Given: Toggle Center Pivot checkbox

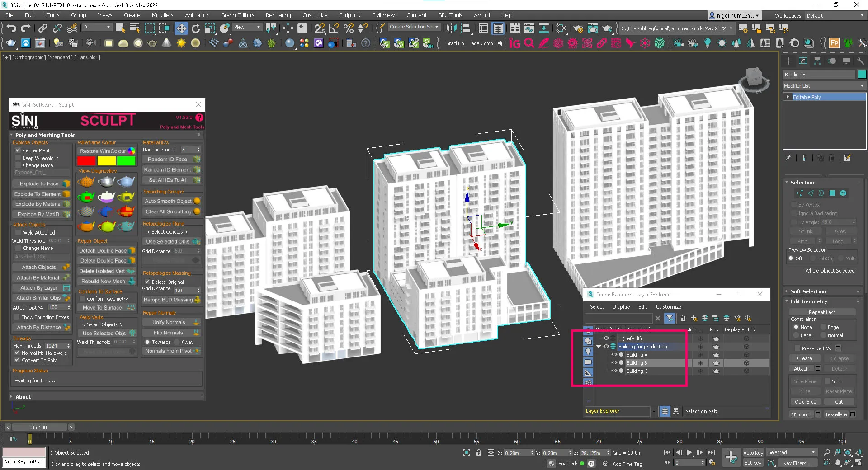Looking at the screenshot, I should pyautogui.click(x=18, y=150).
